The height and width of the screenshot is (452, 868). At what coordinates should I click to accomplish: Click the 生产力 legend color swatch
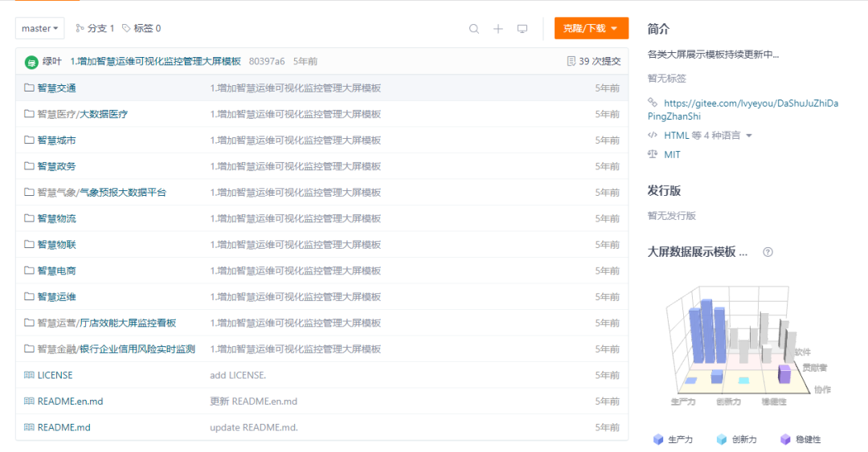pyautogui.click(x=659, y=439)
